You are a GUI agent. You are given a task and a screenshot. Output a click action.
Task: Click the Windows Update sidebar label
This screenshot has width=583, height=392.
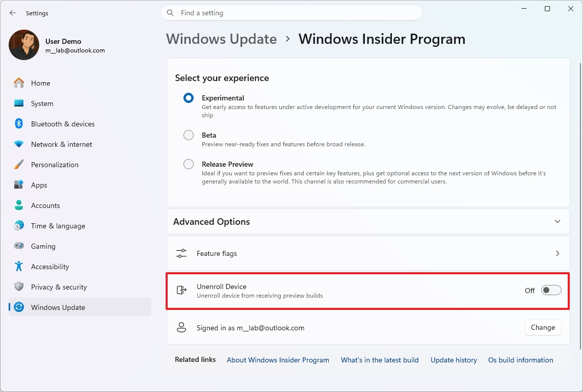58,307
